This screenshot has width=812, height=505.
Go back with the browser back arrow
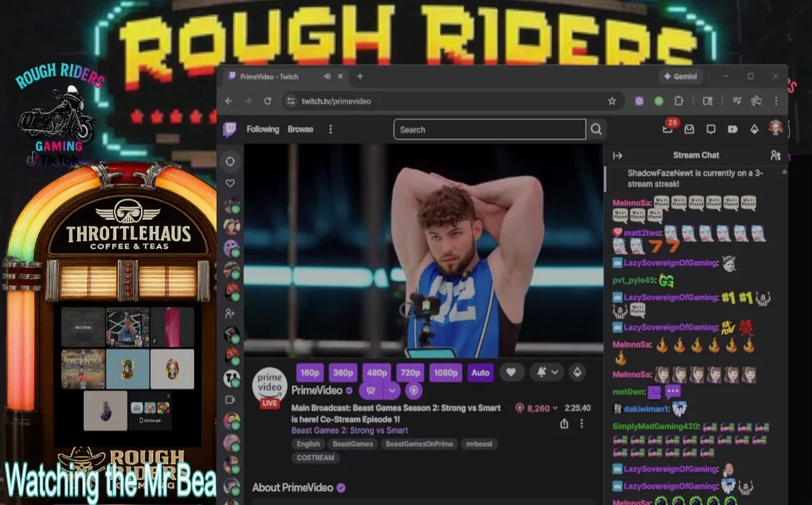(229, 101)
